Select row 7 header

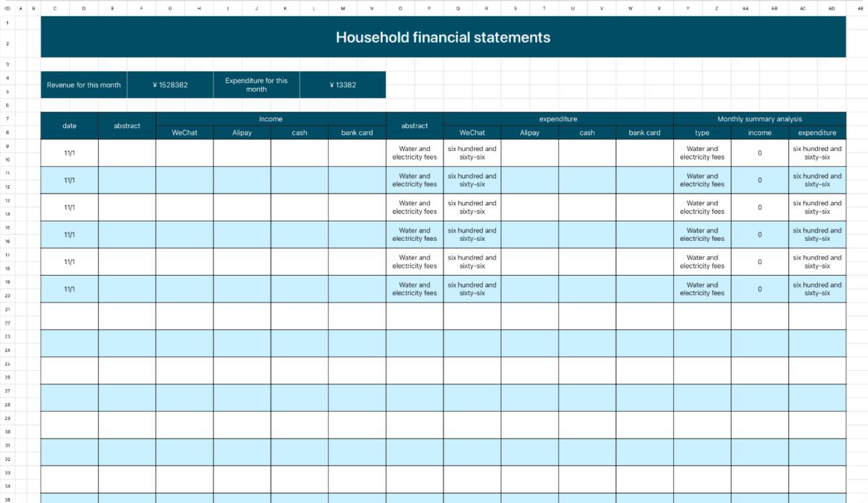[x=7, y=119]
